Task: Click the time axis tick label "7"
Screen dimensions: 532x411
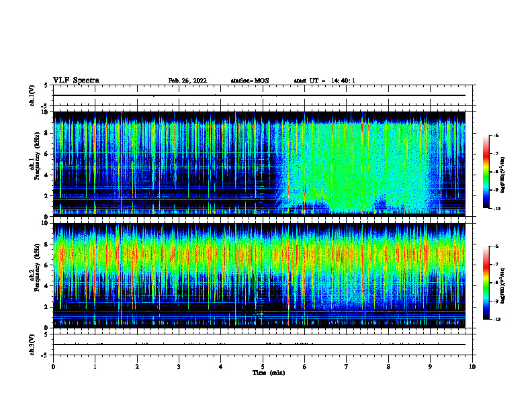Action: tap(347, 367)
